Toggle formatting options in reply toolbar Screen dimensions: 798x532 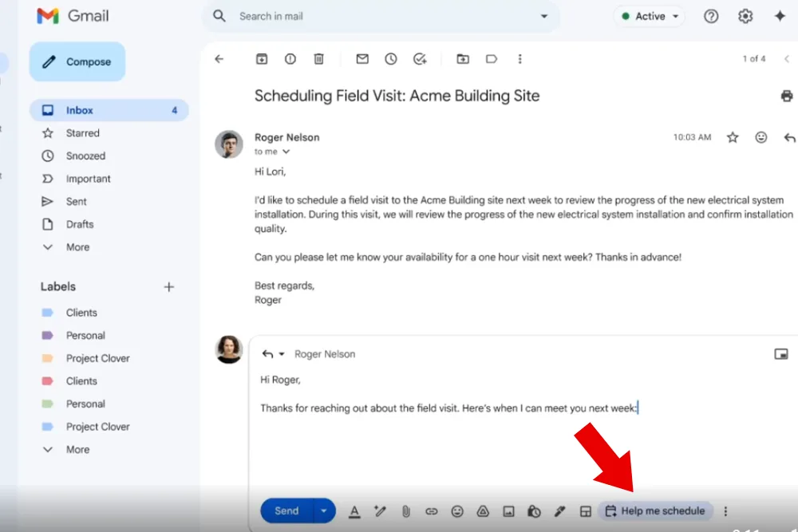[x=354, y=511]
